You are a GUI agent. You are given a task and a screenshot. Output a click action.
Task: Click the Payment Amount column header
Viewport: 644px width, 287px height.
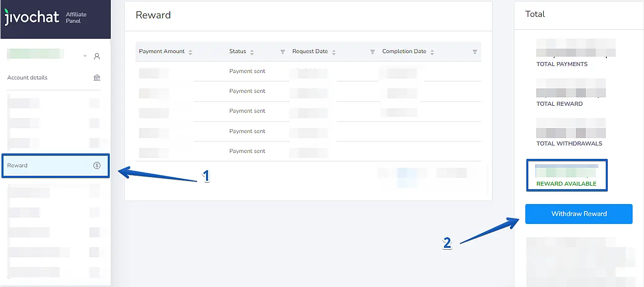click(162, 51)
